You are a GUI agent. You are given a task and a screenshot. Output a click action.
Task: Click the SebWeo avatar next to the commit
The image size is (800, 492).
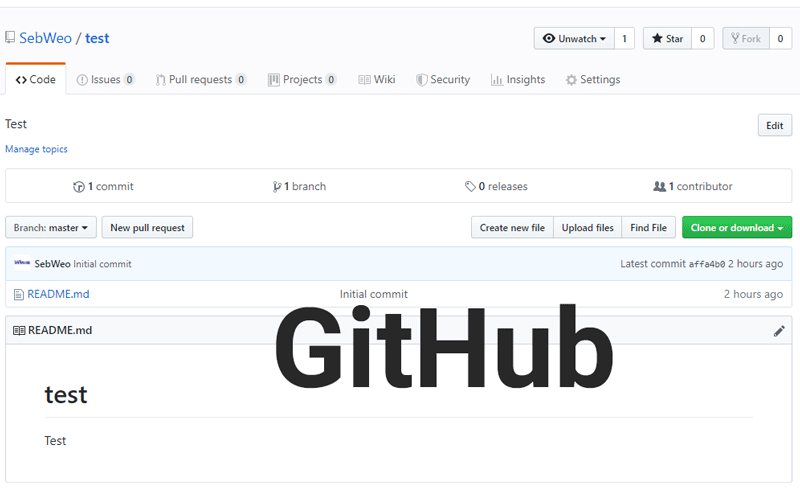tap(22, 264)
